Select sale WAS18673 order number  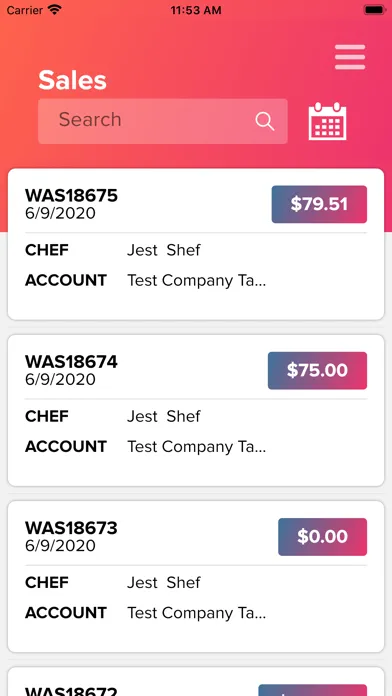pos(71,528)
